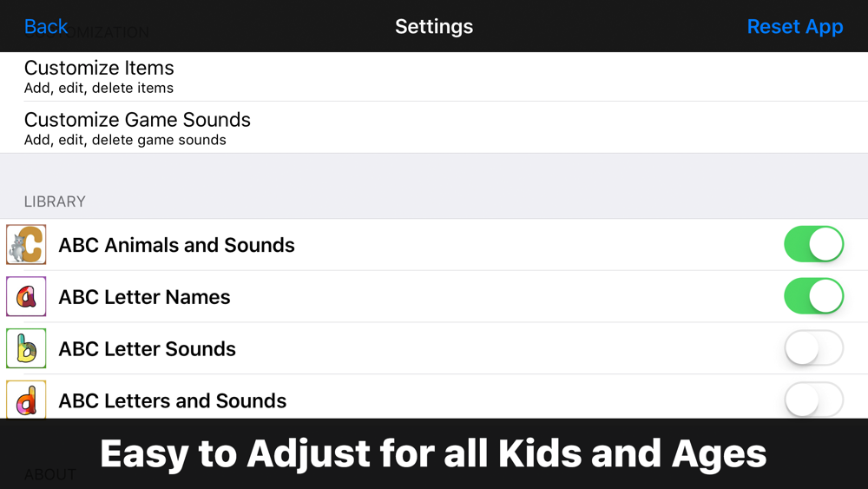Click the LIBRARY section header
868x489 pixels.
(x=55, y=201)
